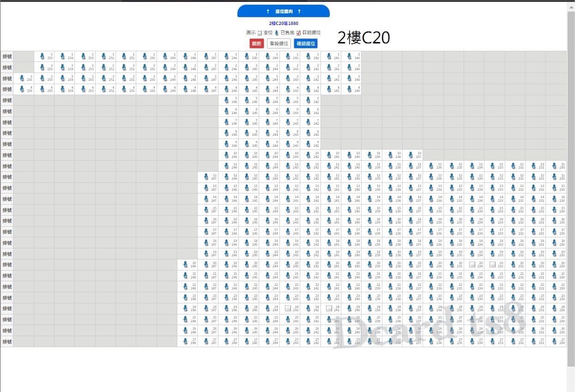Image resolution: width=575 pixels, height=392 pixels.
Task: Click the red 關閉 close button
Action: pos(256,44)
